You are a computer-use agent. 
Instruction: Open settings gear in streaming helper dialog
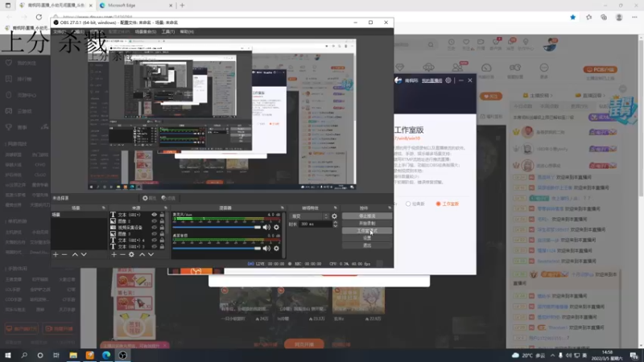tap(448, 80)
